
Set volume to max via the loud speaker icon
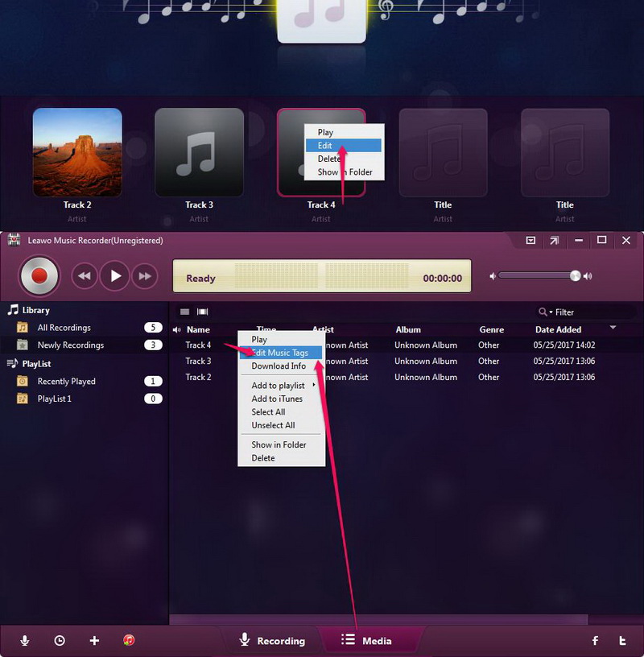[588, 275]
